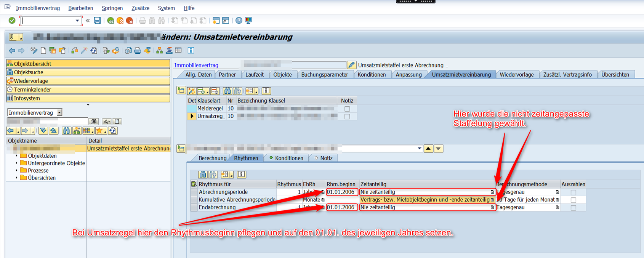Click info icon in the clause list toolbar
Viewport: 644px width, 258px height.
point(266,91)
